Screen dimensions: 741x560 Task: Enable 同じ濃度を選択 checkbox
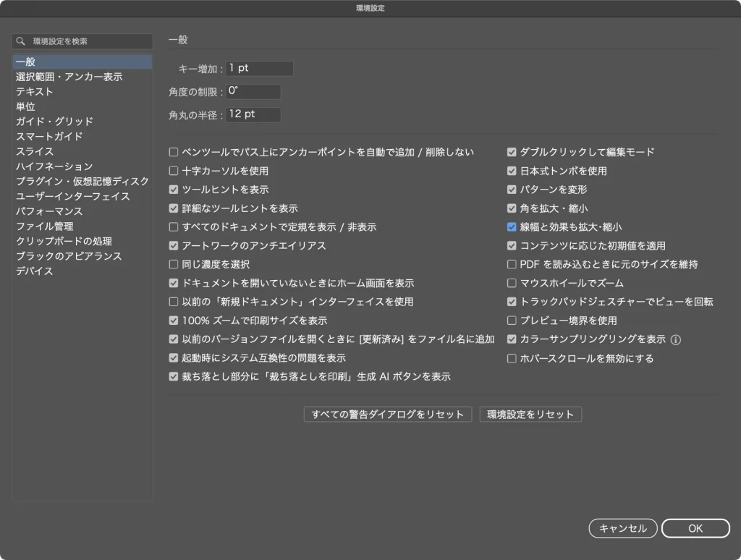click(174, 264)
